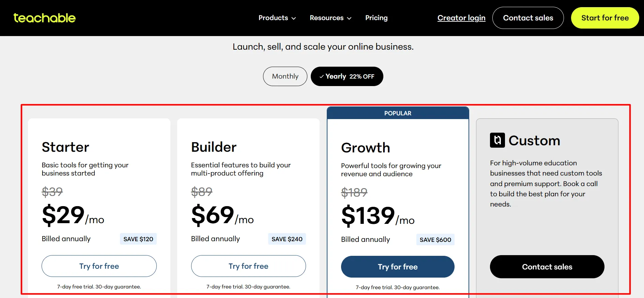Try the Growth plan for free
Image resolution: width=644 pixels, height=298 pixels.
tap(398, 267)
